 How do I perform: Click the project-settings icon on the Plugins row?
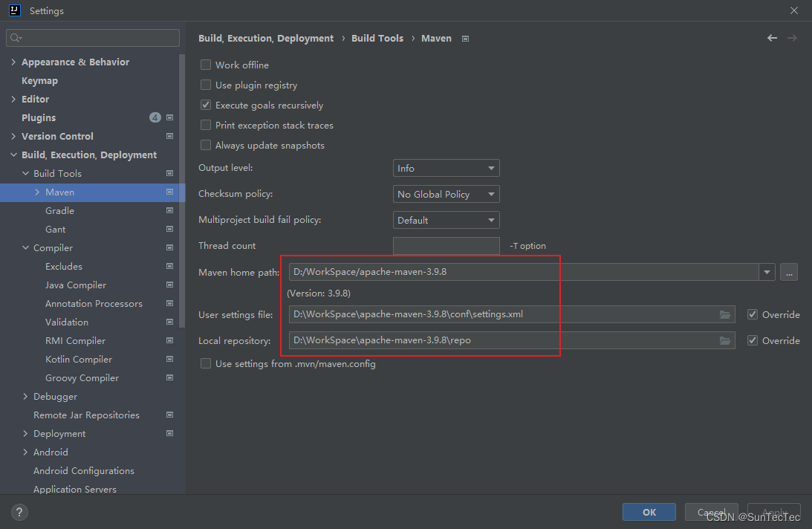coord(169,117)
